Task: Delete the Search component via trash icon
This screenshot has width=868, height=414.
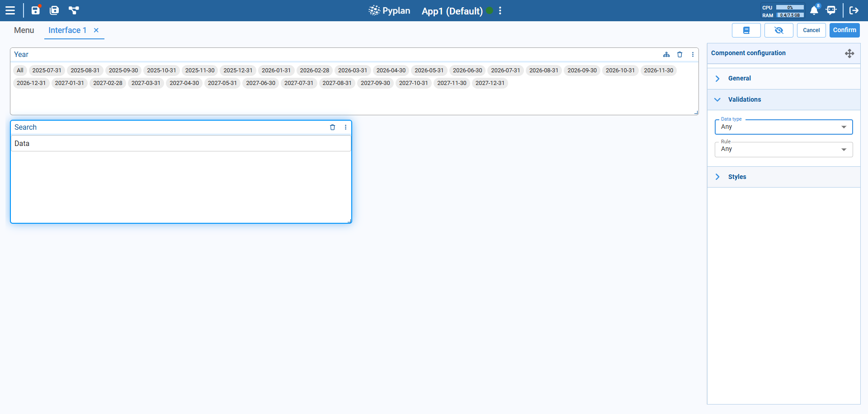Action: pos(333,127)
